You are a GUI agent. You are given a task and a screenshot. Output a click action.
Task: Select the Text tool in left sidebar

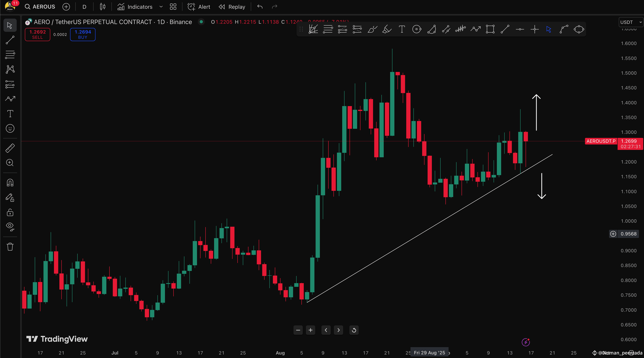point(10,114)
